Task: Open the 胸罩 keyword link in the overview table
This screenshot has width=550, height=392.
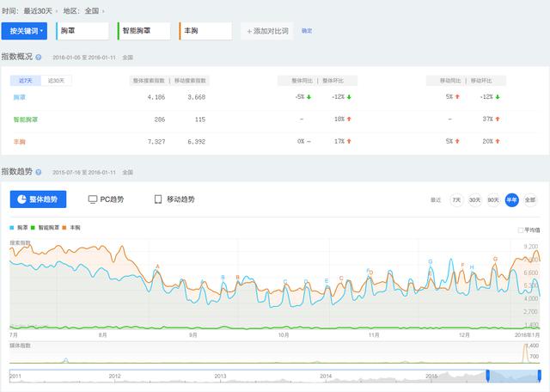Action: tap(19, 97)
